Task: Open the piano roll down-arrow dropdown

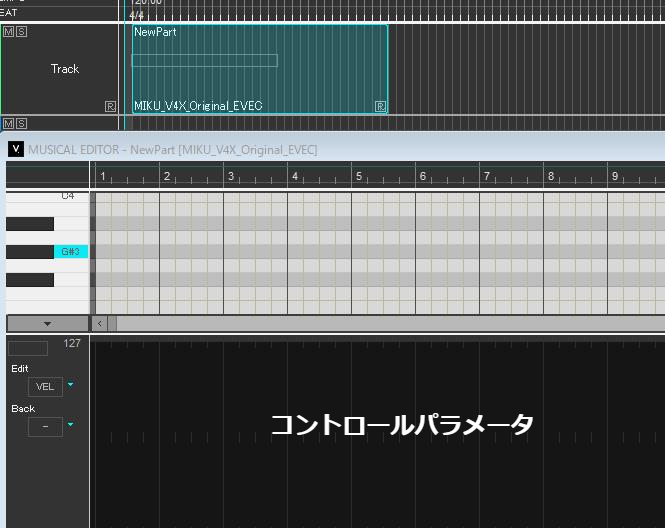Action: (48, 324)
